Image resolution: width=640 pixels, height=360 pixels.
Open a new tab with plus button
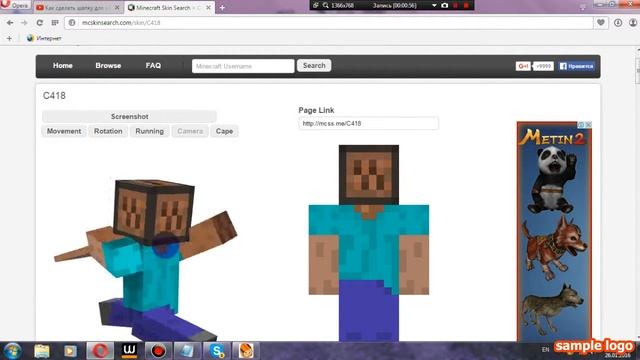(x=222, y=7)
